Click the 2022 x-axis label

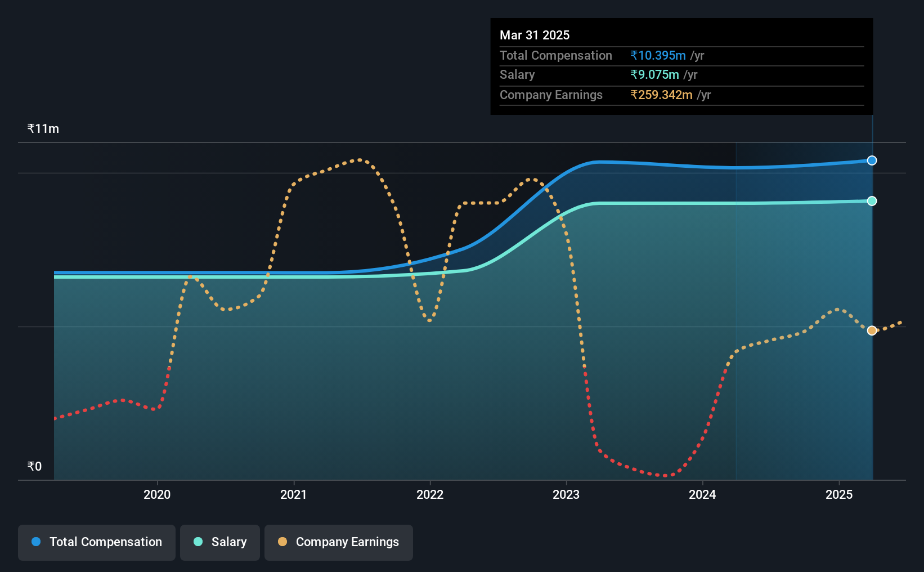coord(430,494)
